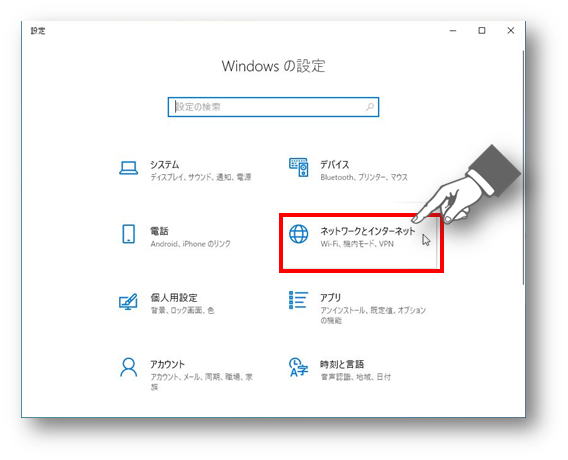
Task: Click the アンインストール description under アプリ
Action: point(373,315)
